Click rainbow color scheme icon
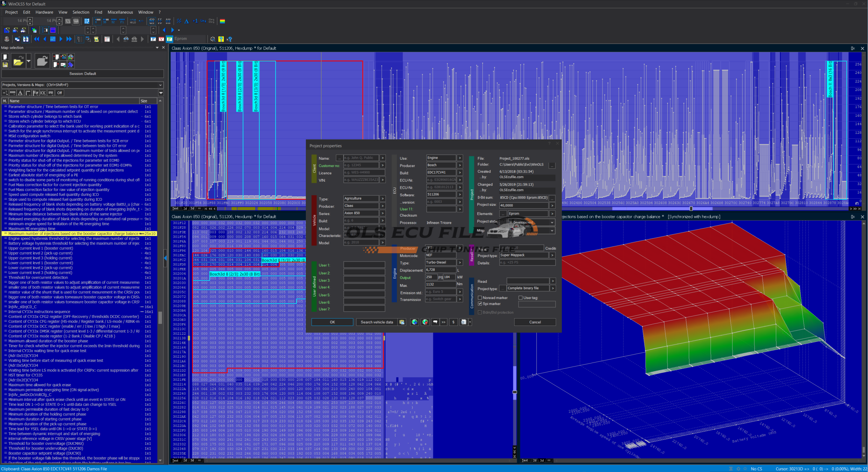 (222, 21)
